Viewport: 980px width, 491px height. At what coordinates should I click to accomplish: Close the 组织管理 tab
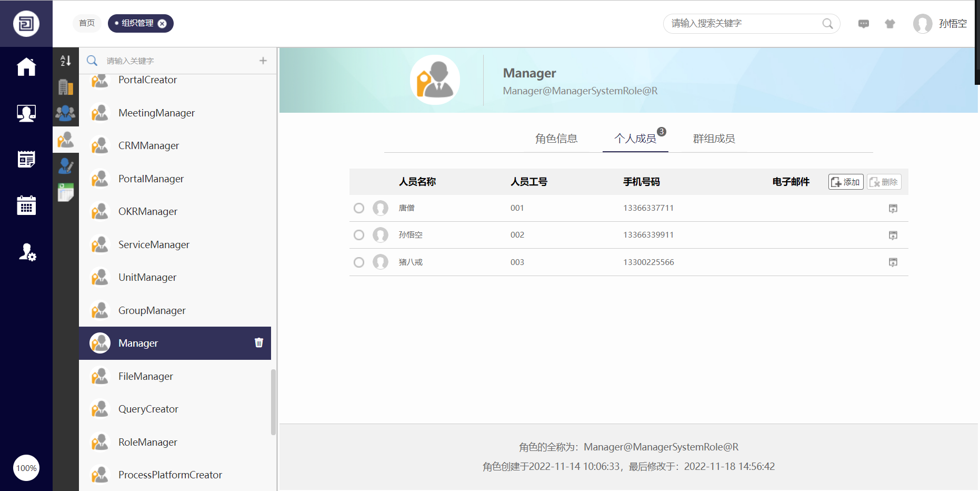tap(162, 24)
